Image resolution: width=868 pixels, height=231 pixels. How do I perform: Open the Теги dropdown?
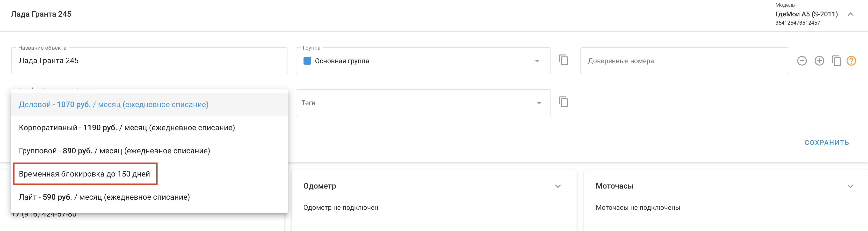point(539,103)
